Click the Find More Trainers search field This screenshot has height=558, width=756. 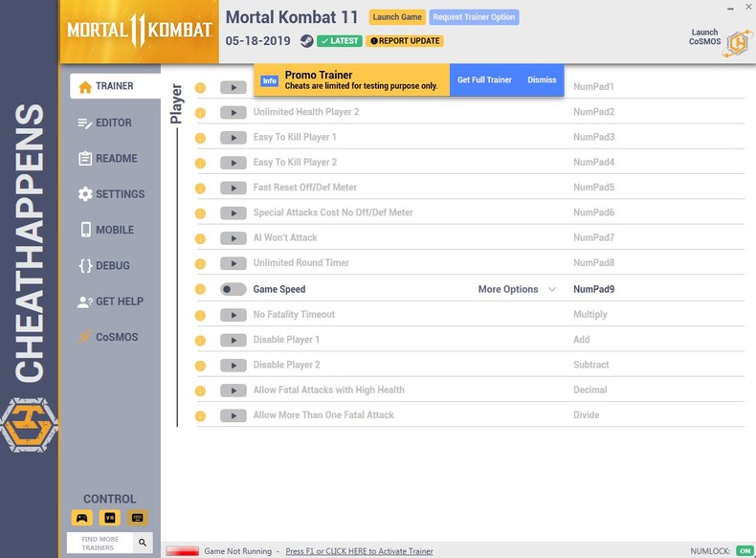click(100, 543)
